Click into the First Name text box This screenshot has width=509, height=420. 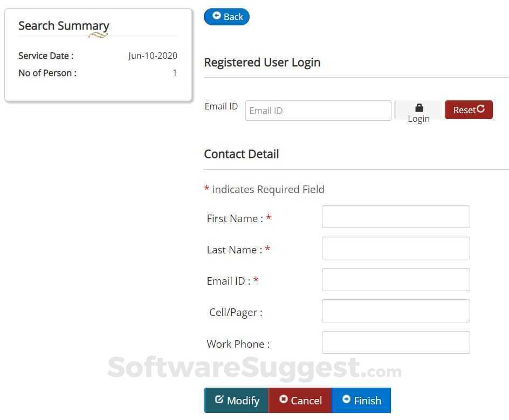pyautogui.click(x=396, y=217)
